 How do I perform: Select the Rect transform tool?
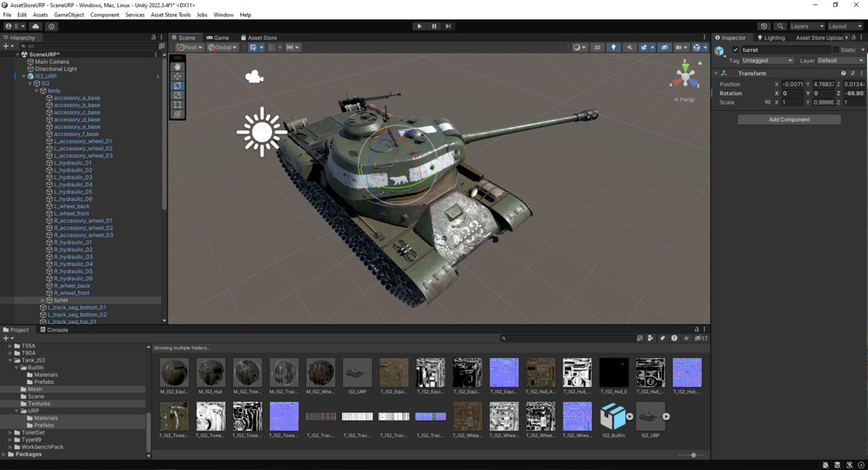coord(177,104)
